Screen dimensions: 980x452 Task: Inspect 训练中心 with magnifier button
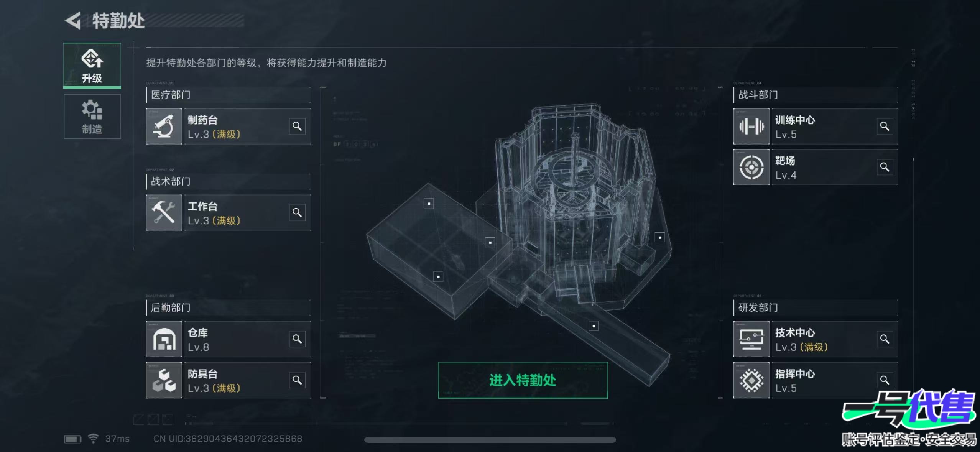pyautogui.click(x=885, y=127)
